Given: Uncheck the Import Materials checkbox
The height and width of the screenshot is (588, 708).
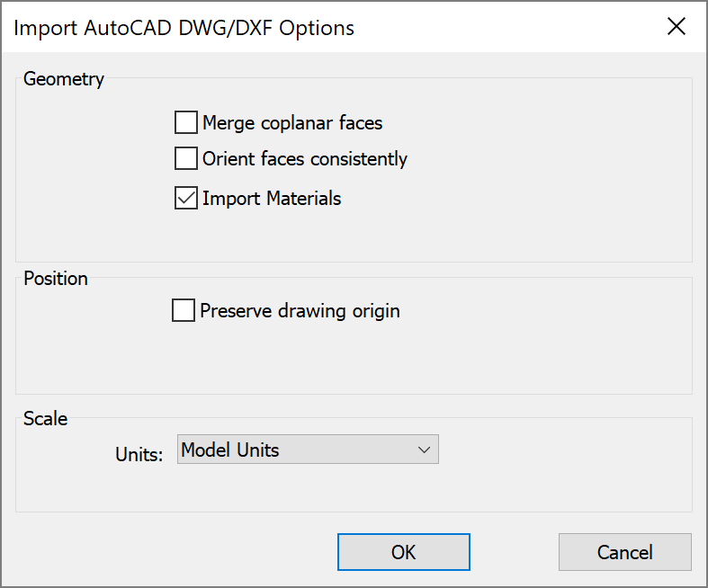Looking at the screenshot, I should pos(186,198).
